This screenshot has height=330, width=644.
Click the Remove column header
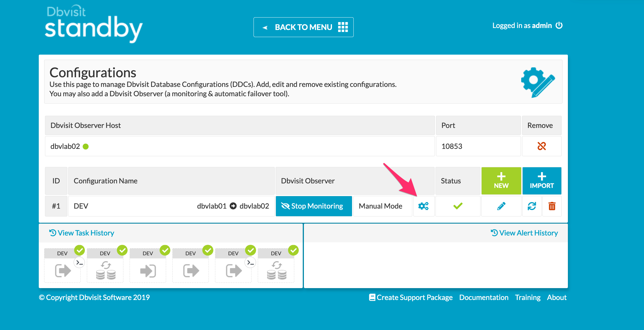[x=542, y=125]
